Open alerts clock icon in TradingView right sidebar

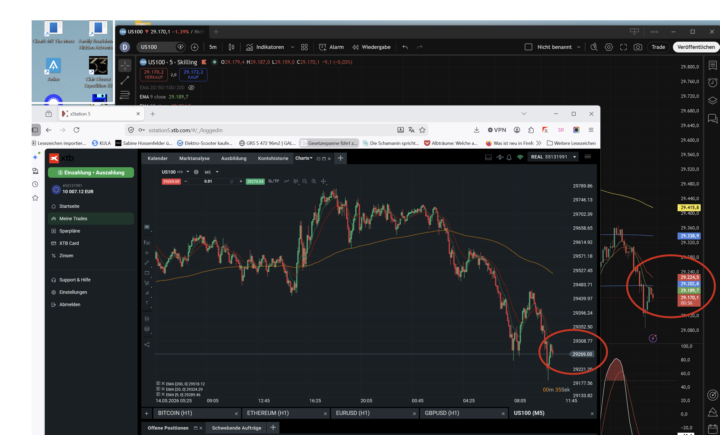tap(712, 83)
